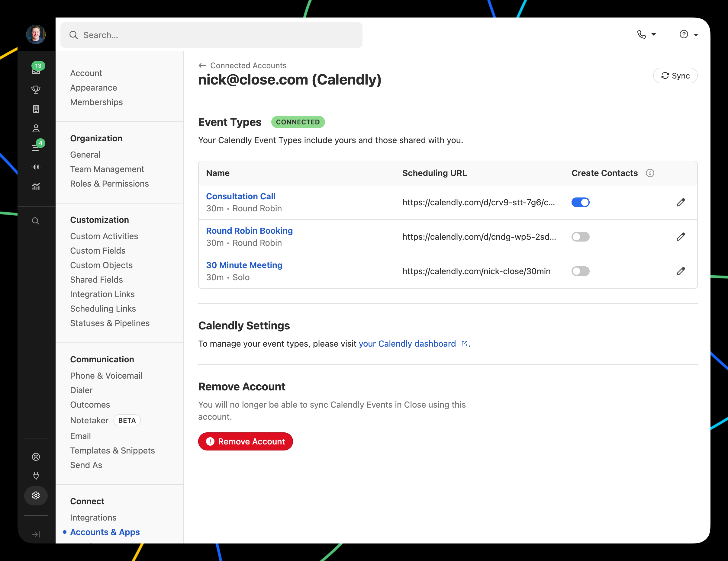Open Integration Links settings
Viewport: 728px width, 561px height.
(102, 294)
